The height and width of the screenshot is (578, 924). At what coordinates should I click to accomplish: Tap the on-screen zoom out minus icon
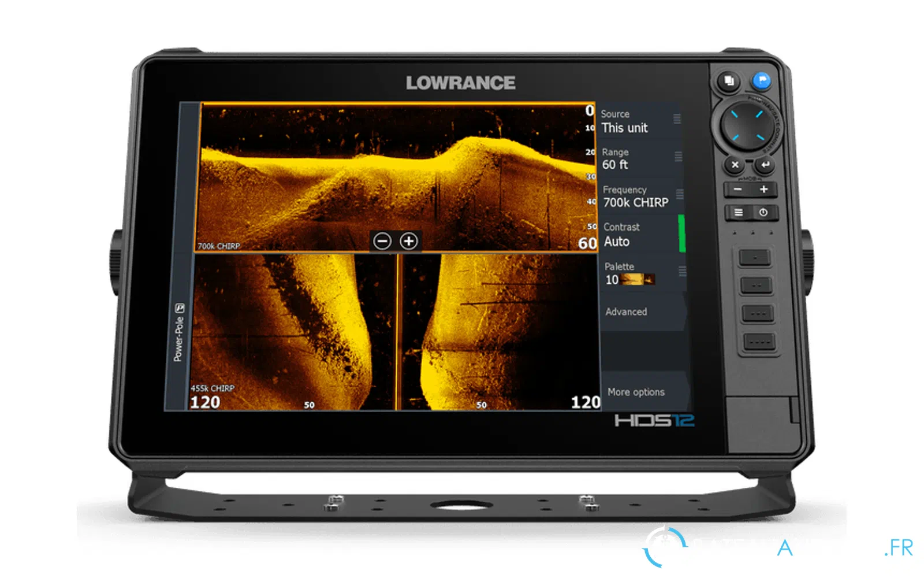click(x=382, y=241)
